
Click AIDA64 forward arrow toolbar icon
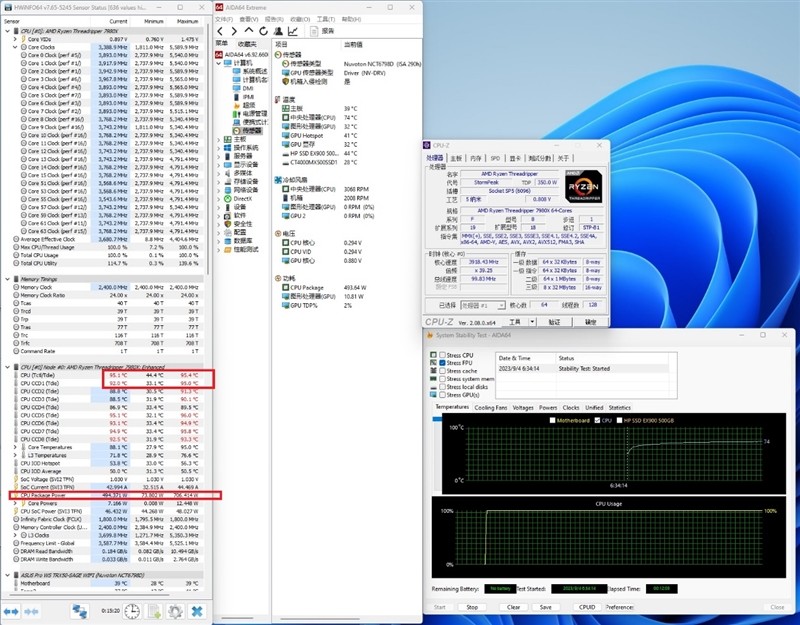click(x=234, y=31)
